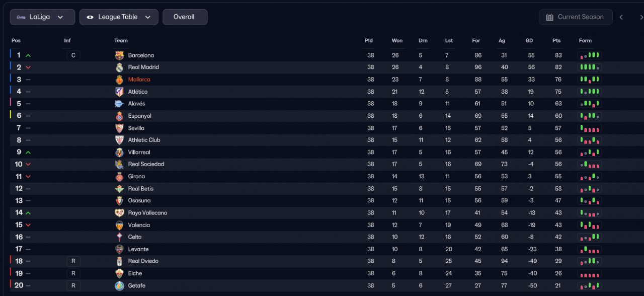Click the Won column header
This screenshot has height=296, width=644.
(397, 41)
